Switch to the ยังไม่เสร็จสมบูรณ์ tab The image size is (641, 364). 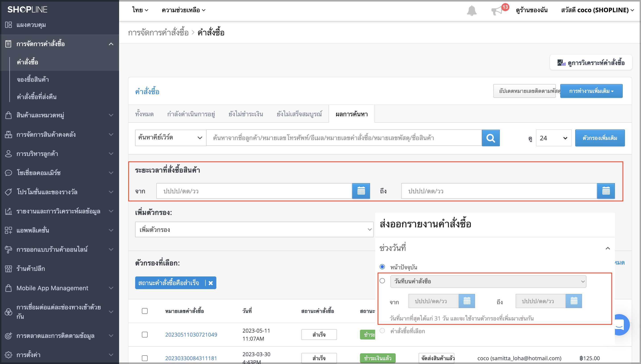[299, 114]
